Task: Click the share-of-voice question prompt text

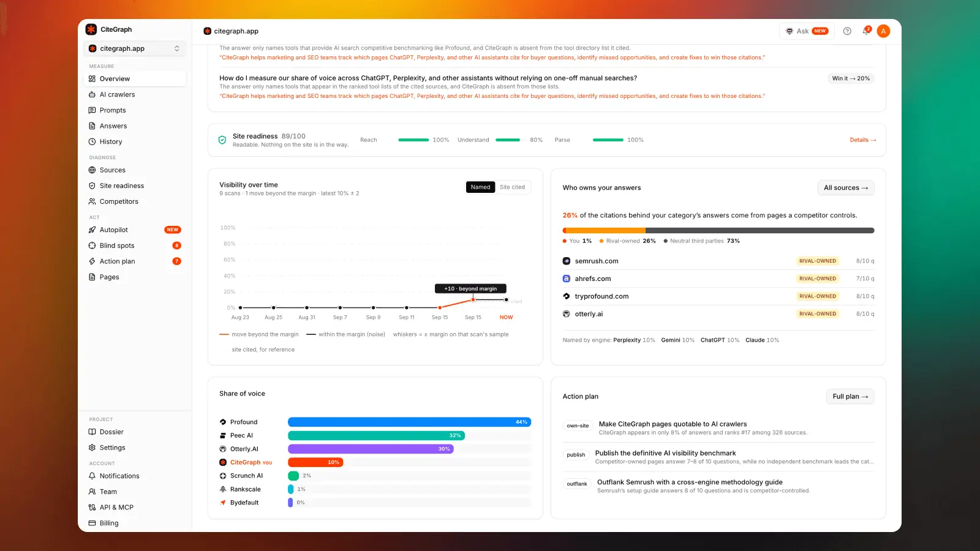Action: pyautogui.click(x=428, y=78)
